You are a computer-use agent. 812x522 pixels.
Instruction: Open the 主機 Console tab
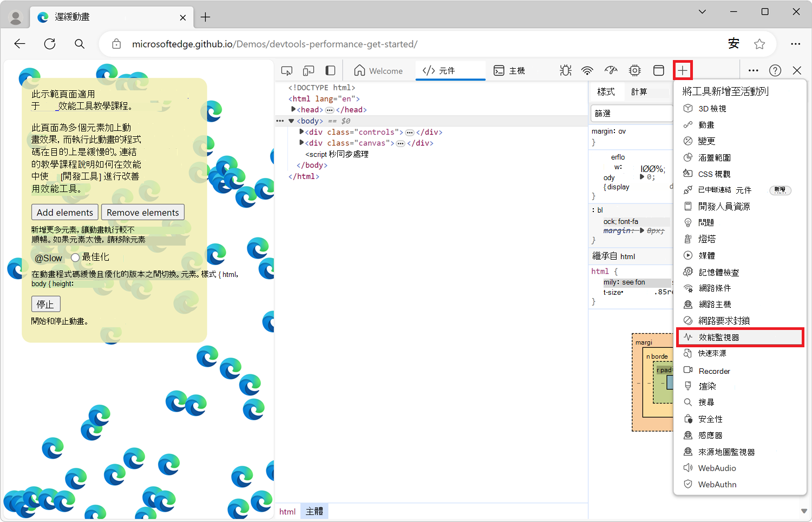tap(509, 71)
